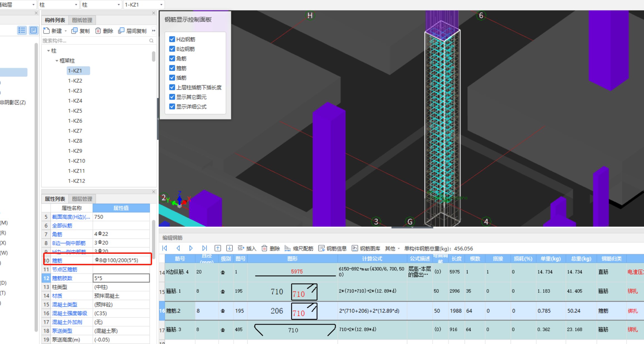644x344 pixels.
Task: Open the 角筋 property link
Action: pos(57,234)
